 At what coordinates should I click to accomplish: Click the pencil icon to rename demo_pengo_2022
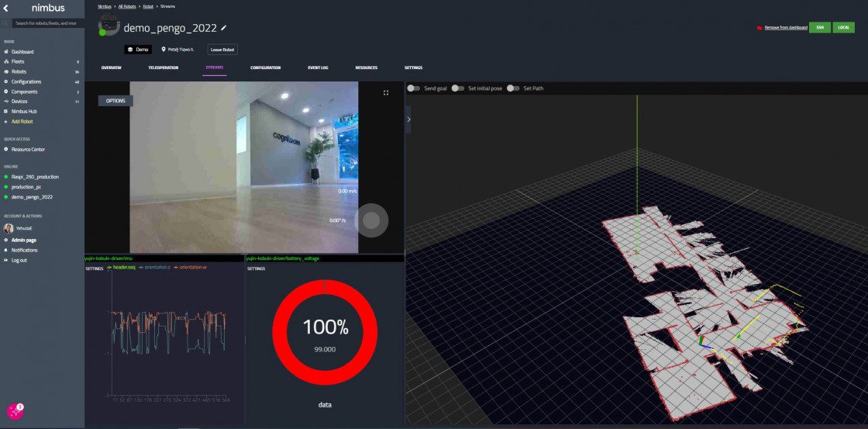tap(224, 27)
